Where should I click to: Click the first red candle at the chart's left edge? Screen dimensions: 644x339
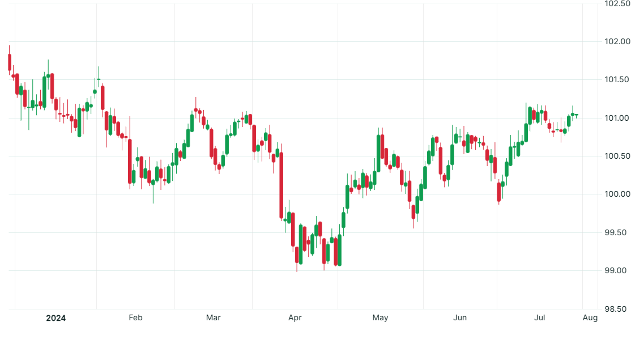(x=10, y=62)
